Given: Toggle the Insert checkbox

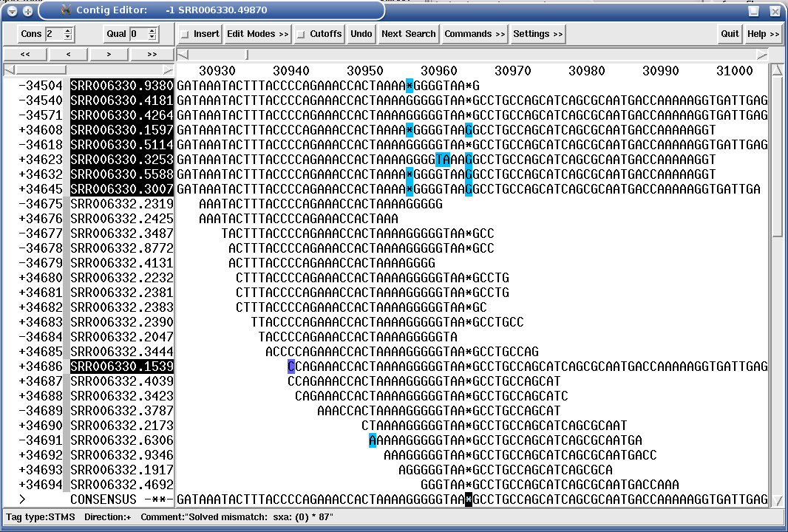Looking at the screenshot, I should 185,34.
